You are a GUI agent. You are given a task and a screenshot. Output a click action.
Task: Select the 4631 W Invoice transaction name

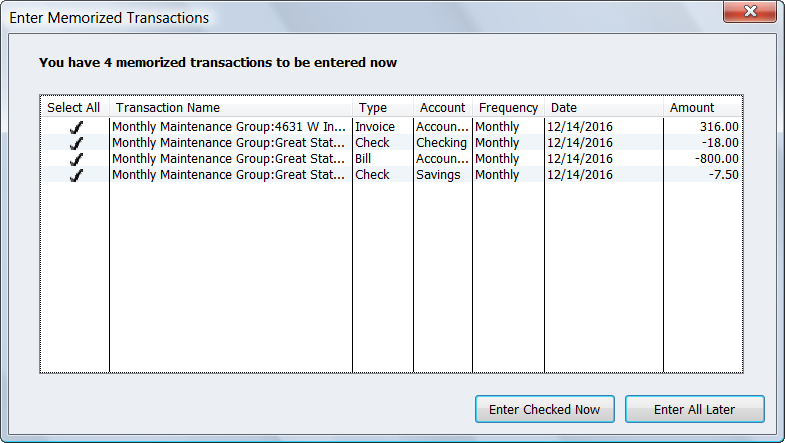229,127
